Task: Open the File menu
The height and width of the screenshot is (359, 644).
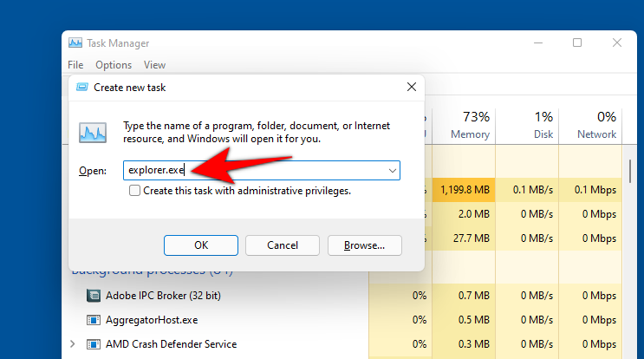Action: pos(75,65)
